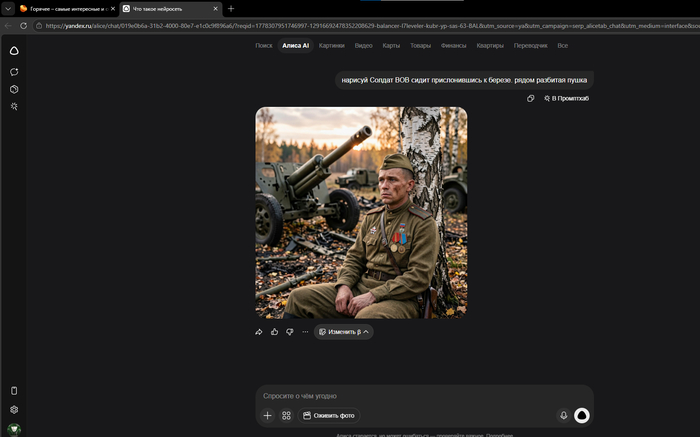700x437 pixels.
Task: Switch to the Поиск tab
Action: (x=264, y=46)
